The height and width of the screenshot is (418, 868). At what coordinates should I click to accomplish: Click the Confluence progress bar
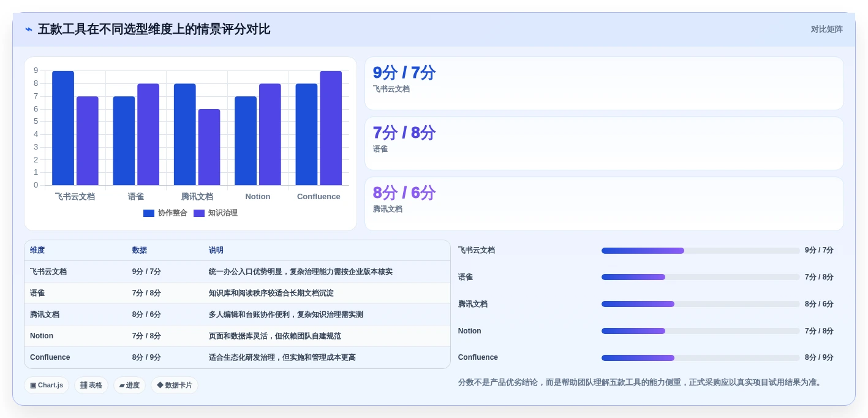pyautogui.click(x=701, y=358)
